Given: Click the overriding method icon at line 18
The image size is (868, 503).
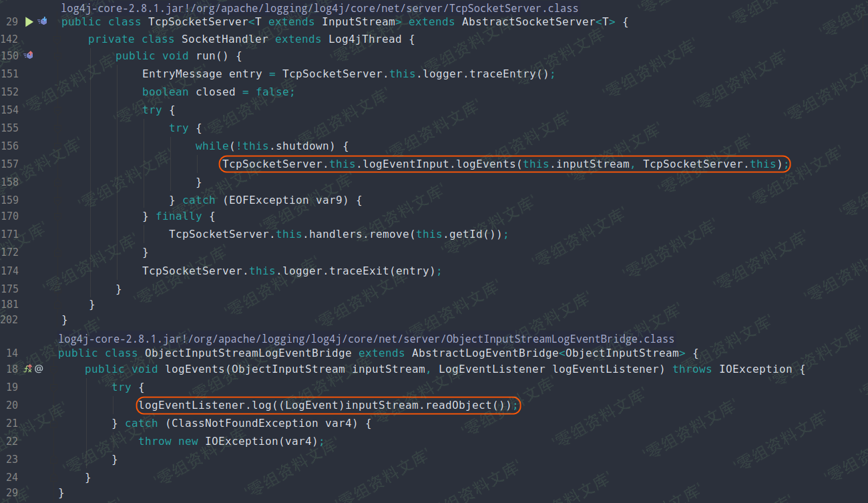Looking at the screenshot, I should coord(27,369).
